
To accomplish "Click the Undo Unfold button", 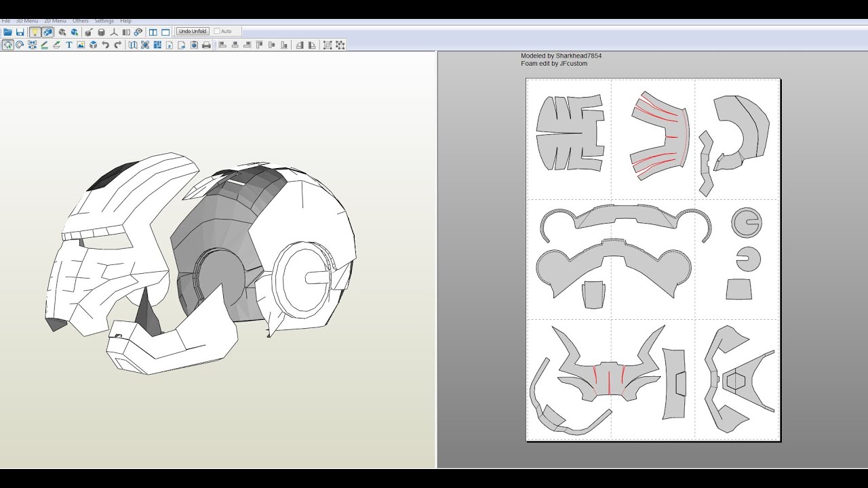I will [x=193, y=31].
